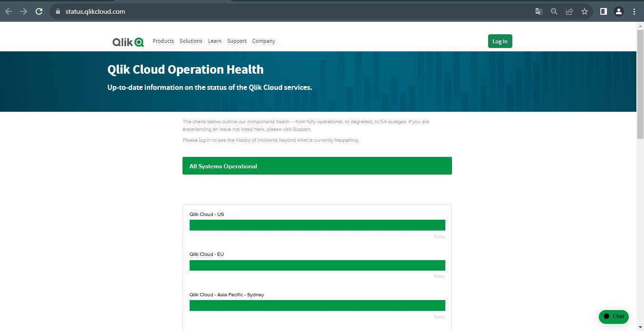
Task: Reload the status page
Action: (39, 11)
